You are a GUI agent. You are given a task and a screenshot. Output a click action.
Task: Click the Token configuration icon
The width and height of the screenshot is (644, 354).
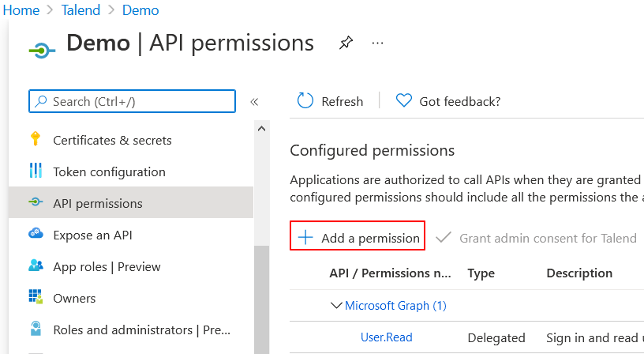click(36, 171)
